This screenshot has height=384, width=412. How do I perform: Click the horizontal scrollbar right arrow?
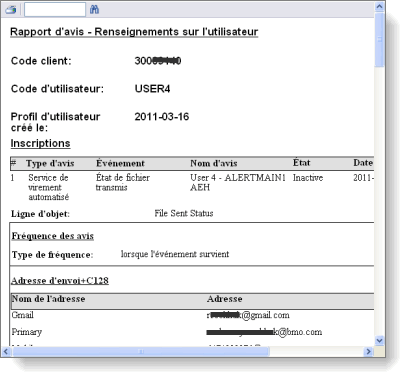pos(368,351)
